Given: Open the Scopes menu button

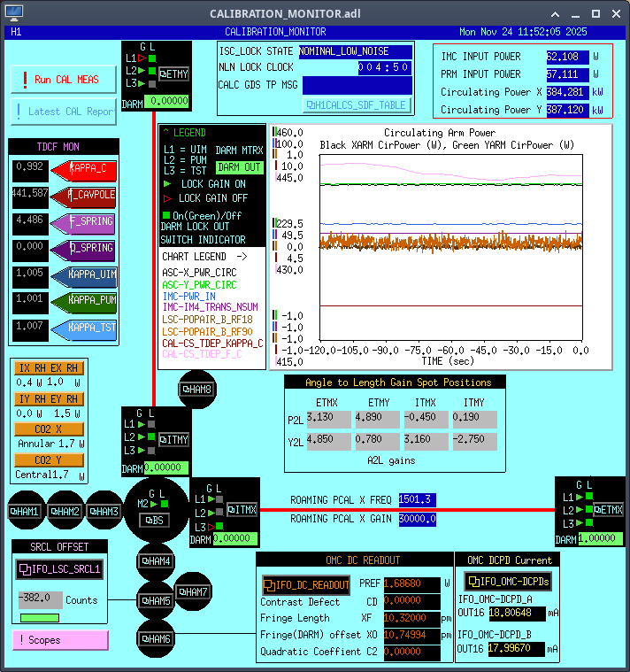Looking at the screenshot, I should click(x=60, y=640).
